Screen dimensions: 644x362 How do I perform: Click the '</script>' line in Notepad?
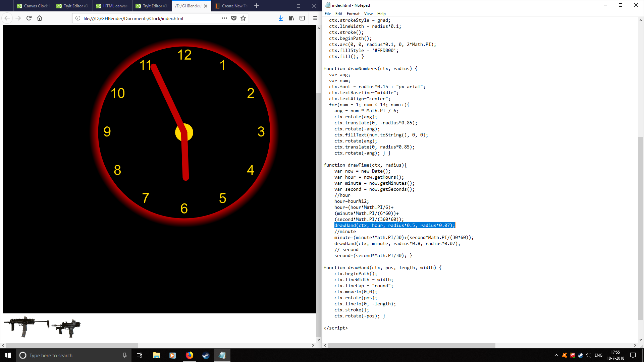point(335,328)
